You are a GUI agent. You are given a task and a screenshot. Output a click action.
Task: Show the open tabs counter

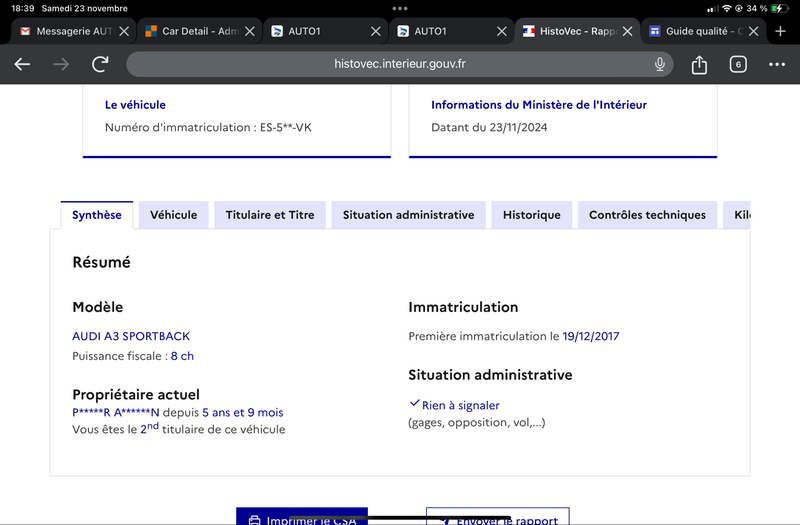(x=738, y=64)
